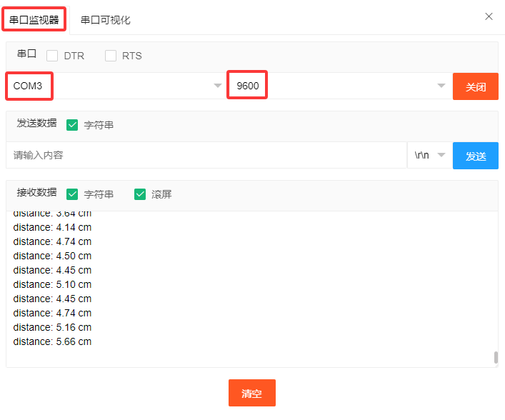Disable the 滚屏 auto-scroll checkbox
The height and width of the screenshot is (420, 505).
pos(140,194)
